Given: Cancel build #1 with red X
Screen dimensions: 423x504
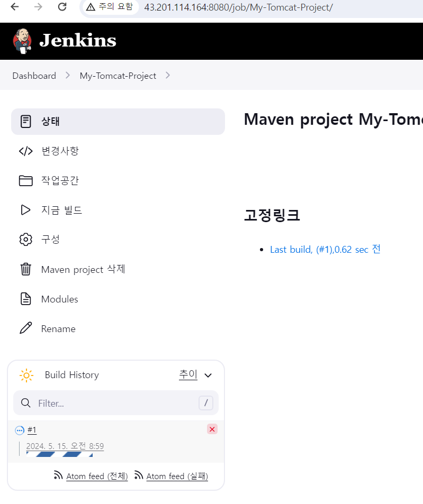Looking at the screenshot, I should [212, 429].
